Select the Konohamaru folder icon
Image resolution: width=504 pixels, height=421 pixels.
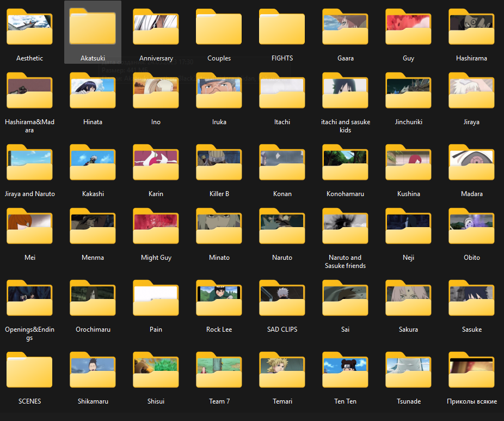pyautogui.click(x=345, y=162)
